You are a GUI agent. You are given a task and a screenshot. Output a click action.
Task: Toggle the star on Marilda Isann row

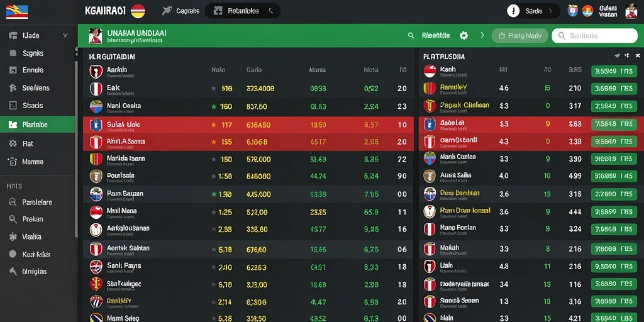click(214, 159)
